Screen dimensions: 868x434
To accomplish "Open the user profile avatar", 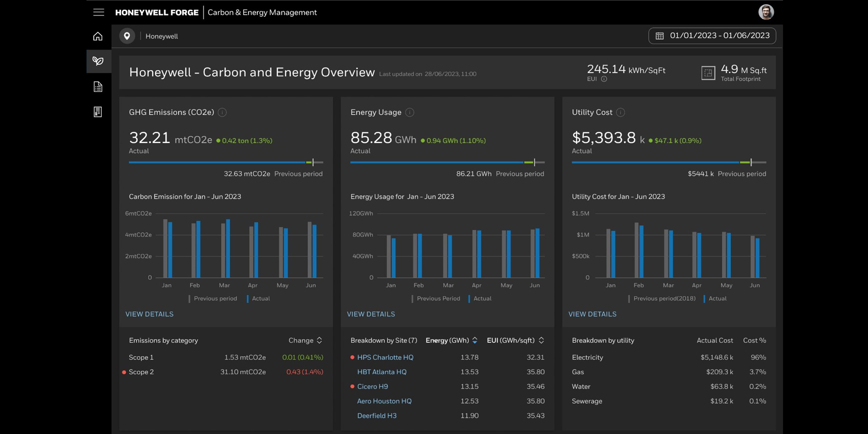I will [766, 12].
